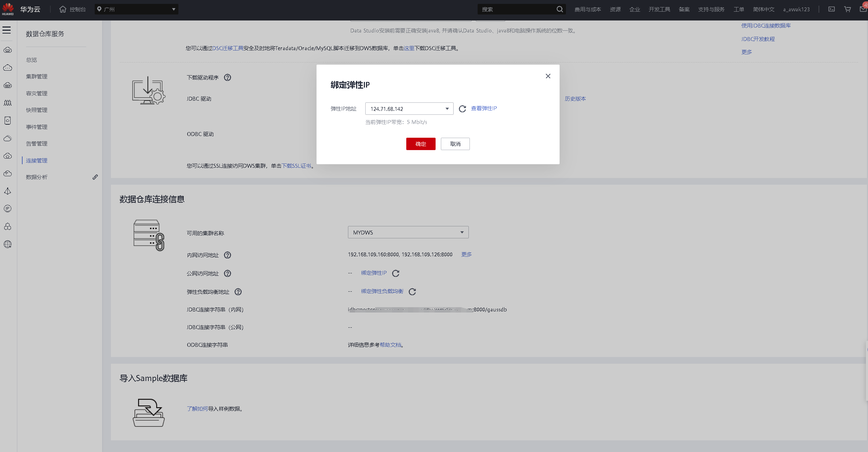Open the hamburger menu in left sidebar
The image size is (868, 452).
(x=7, y=30)
